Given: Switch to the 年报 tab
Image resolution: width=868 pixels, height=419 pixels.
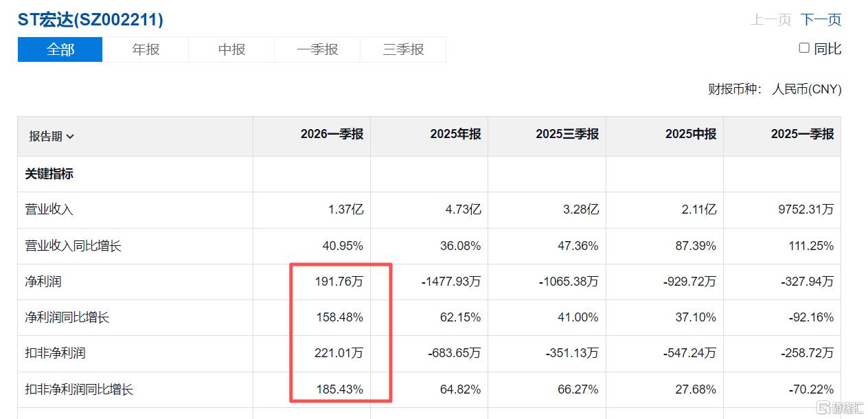Looking at the screenshot, I should [146, 49].
